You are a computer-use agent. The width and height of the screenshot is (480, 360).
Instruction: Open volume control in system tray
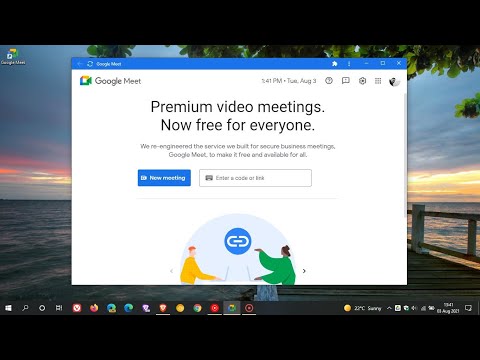pyautogui.click(x=414, y=308)
